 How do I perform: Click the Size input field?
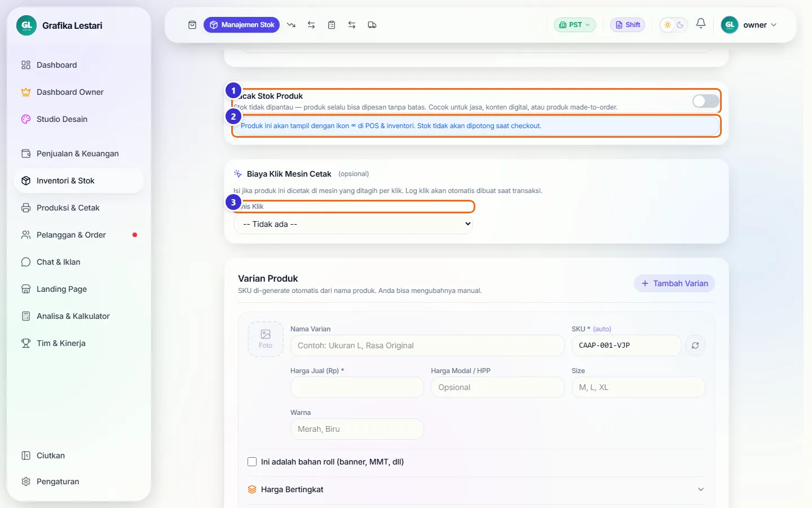[x=638, y=387]
